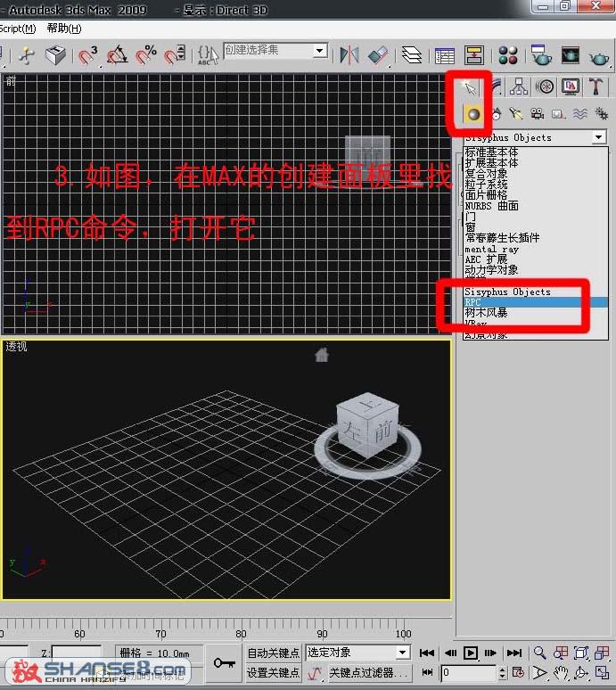Collapse the Sisyphus Objects category dropdown arrow
The width and height of the screenshot is (616, 690).
click(x=598, y=137)
